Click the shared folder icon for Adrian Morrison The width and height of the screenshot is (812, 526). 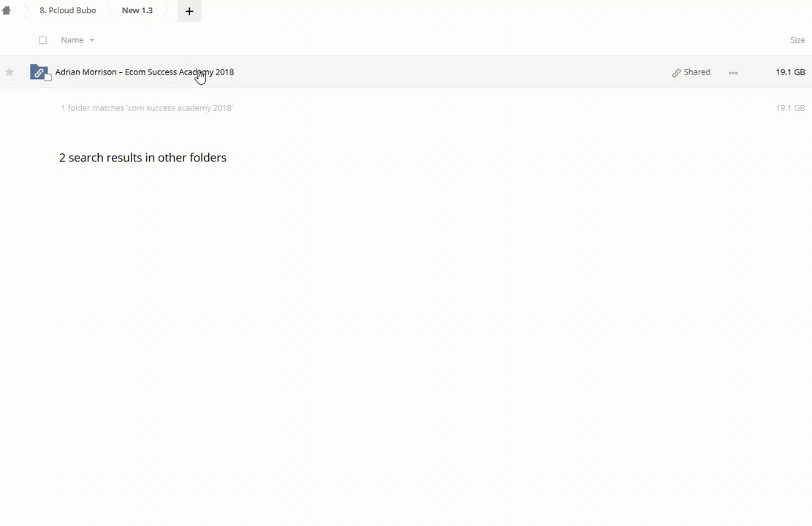(x=38, y=72)
